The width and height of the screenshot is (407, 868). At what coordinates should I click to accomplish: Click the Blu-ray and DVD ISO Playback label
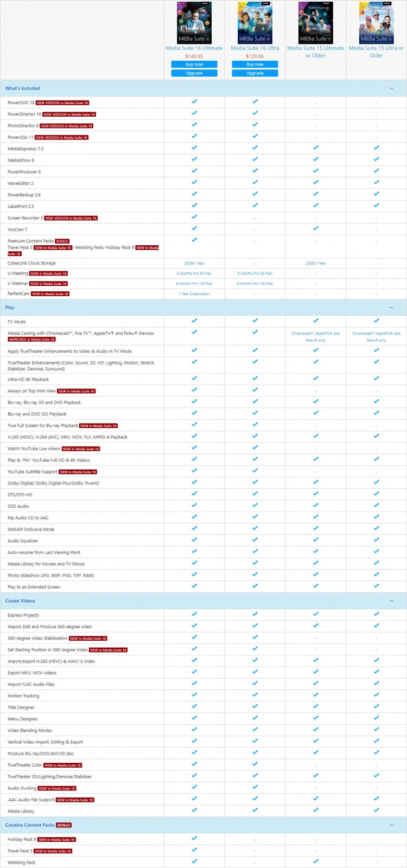37,414
